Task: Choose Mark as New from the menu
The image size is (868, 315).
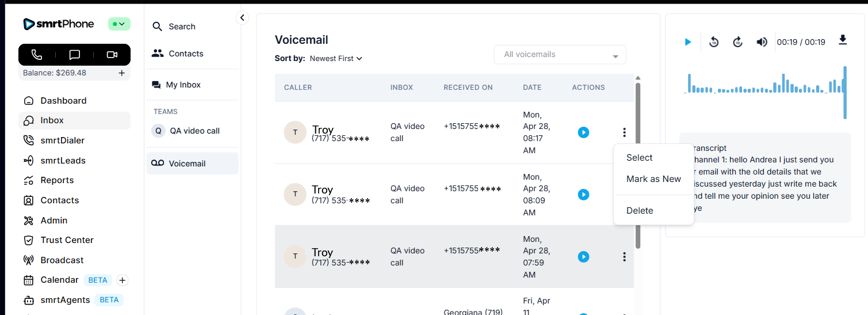Action: click(x=653, y=179)
